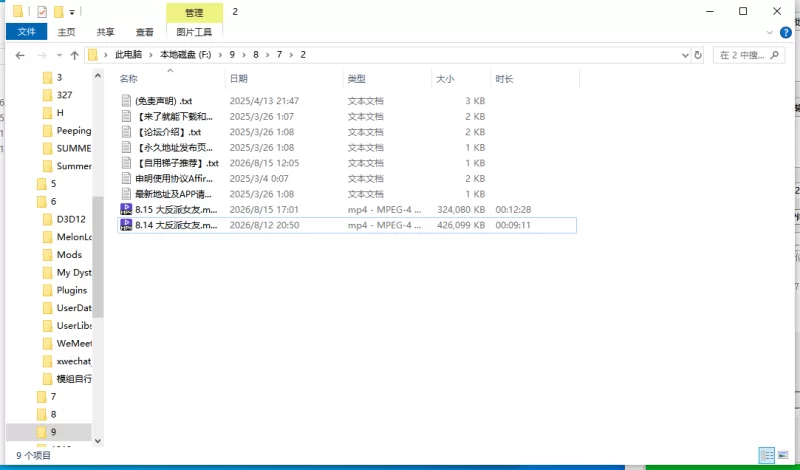Click 本地磁盘 (F:) in the breadcrumb
The image size is (800, 470).
point(186,55)
